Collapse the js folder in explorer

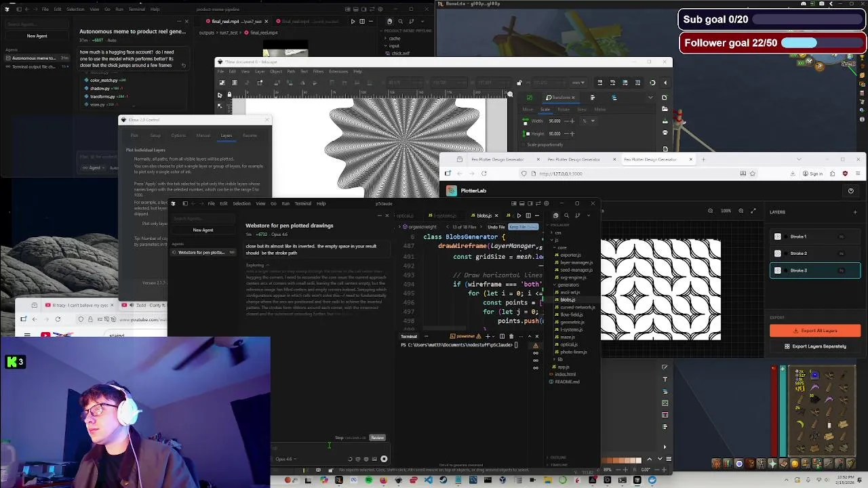pos(556,240)
